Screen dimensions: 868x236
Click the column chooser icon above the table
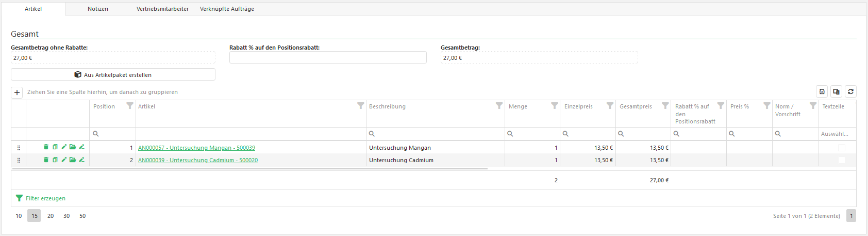click(836, 91)
